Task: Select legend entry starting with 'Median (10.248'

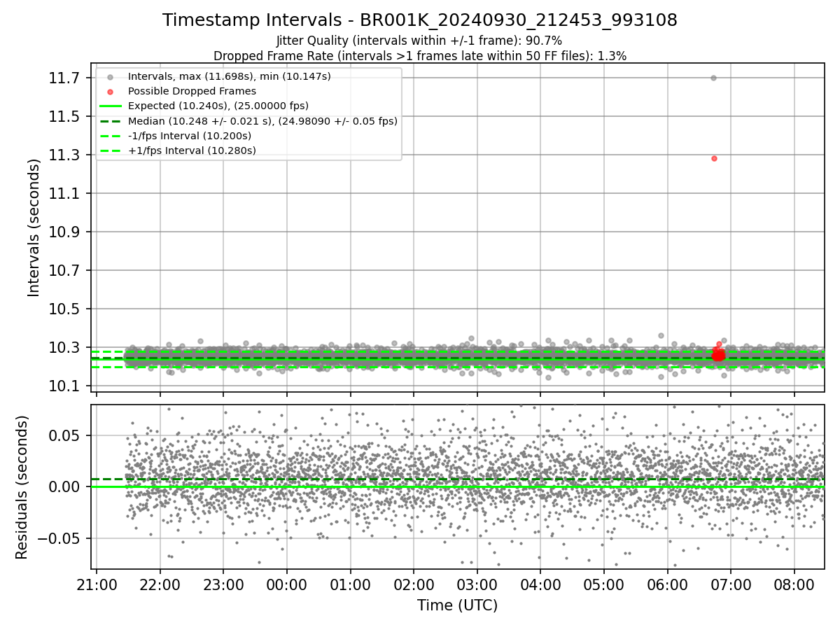Action: click(x=262, y=121)
